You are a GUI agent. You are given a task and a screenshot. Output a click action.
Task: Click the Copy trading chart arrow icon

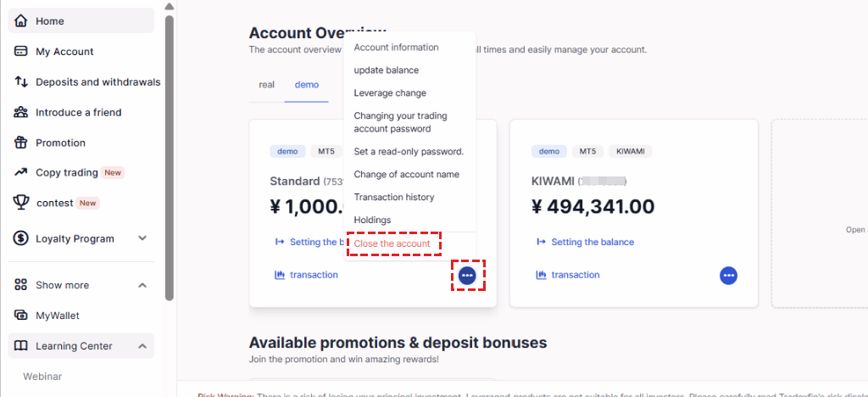(20, 172)
